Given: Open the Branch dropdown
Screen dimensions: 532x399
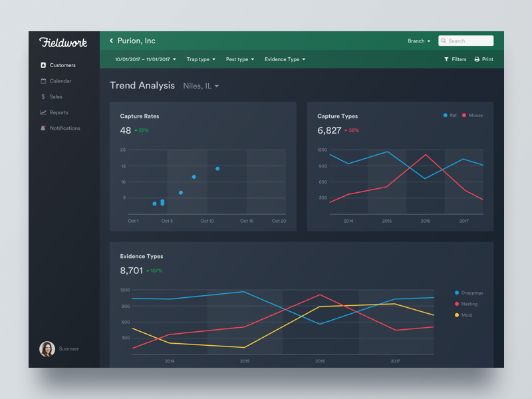Looking at the screenshot, I should pos(418,41).
